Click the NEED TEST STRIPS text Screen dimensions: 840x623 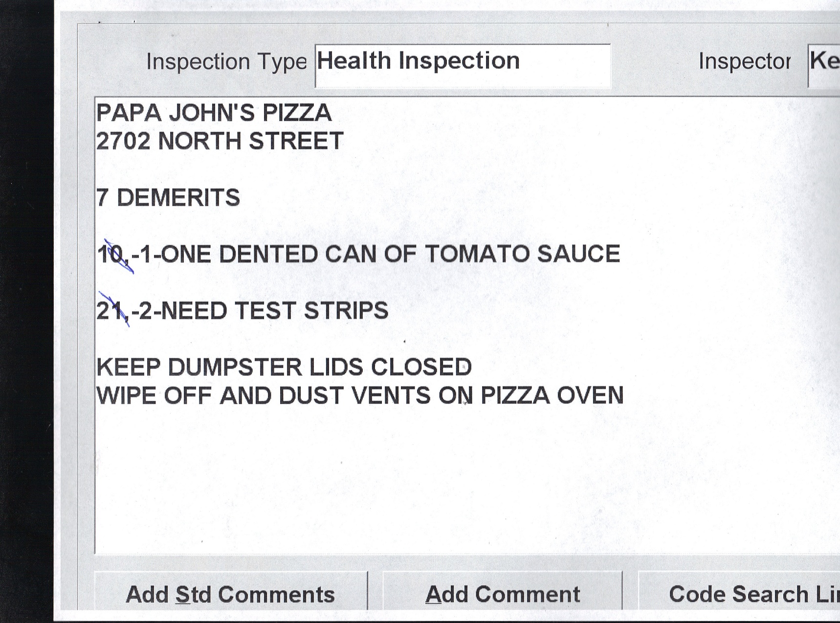coord(274,311)
